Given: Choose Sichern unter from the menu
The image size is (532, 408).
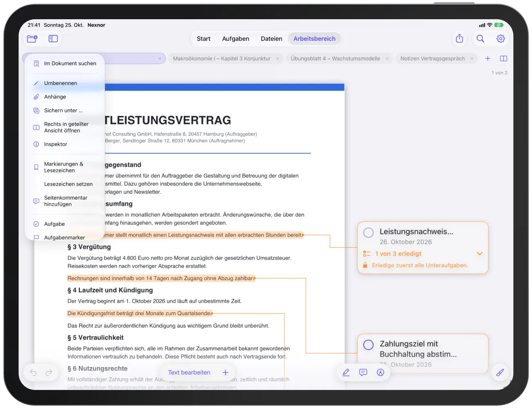Looking at the screenshot, I should 65,110.
